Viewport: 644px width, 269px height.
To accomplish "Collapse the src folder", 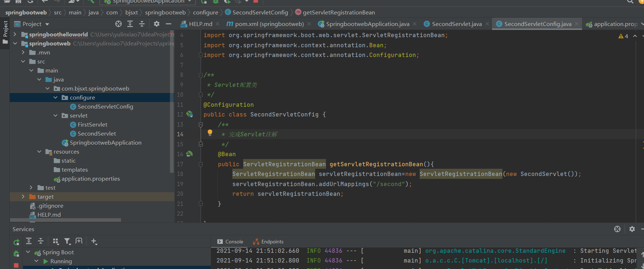I will tap(23, 61).
